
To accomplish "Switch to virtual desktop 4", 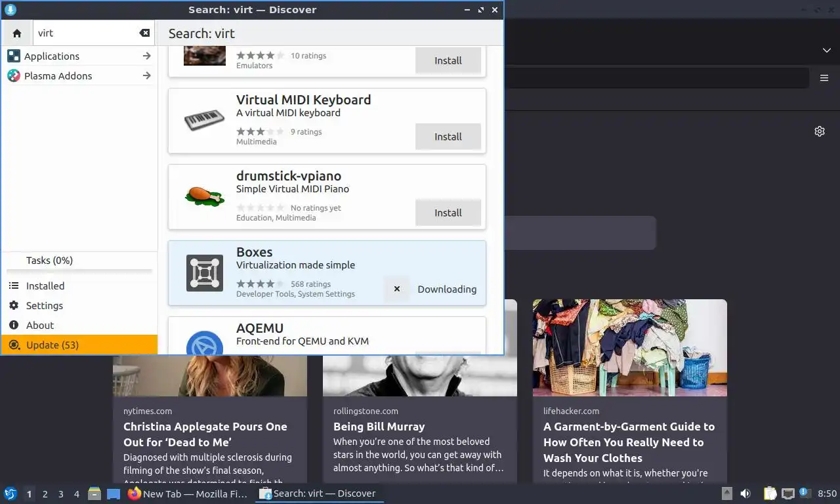I will point(77,493).
